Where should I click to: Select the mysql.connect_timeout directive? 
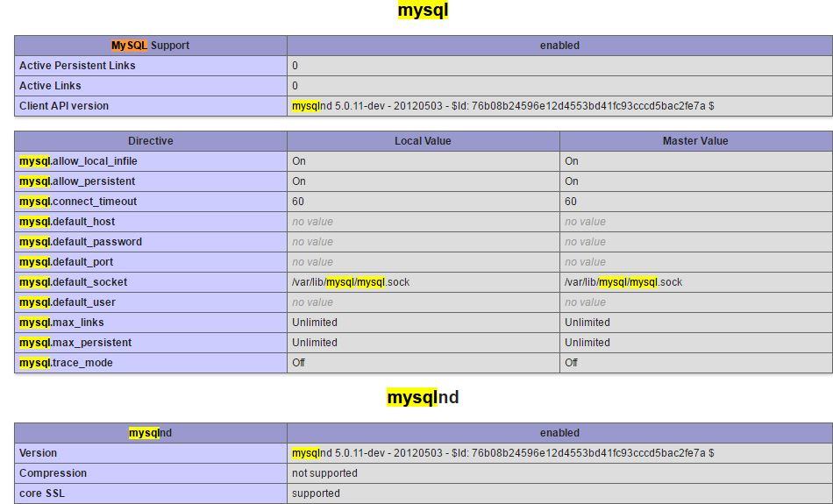pyautogui.click(x=78, y=202)
